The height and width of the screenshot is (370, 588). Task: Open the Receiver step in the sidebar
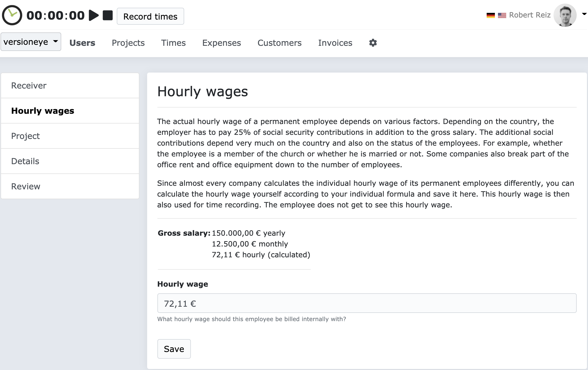tap(29, 85)
